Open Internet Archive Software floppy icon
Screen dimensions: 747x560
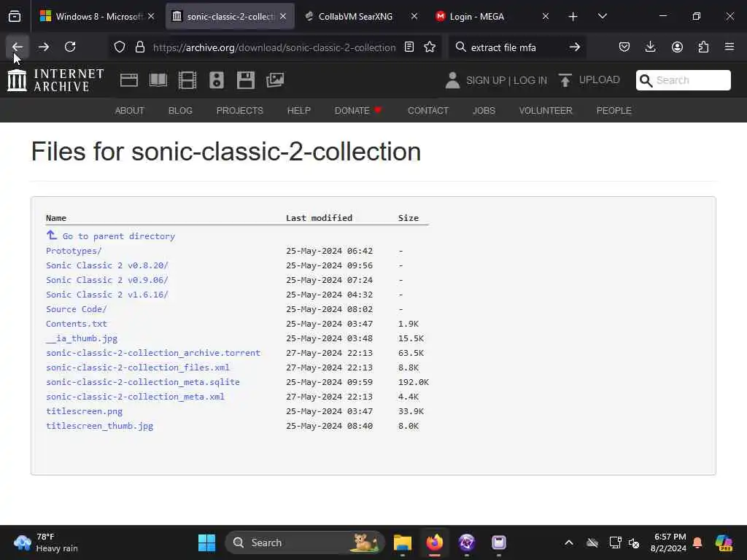coord(245,80)
